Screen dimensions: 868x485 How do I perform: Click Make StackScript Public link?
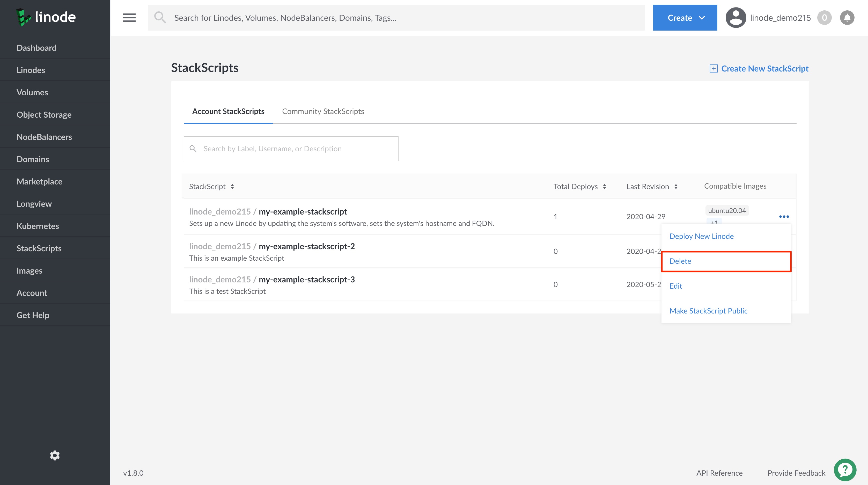pos(708,310)
